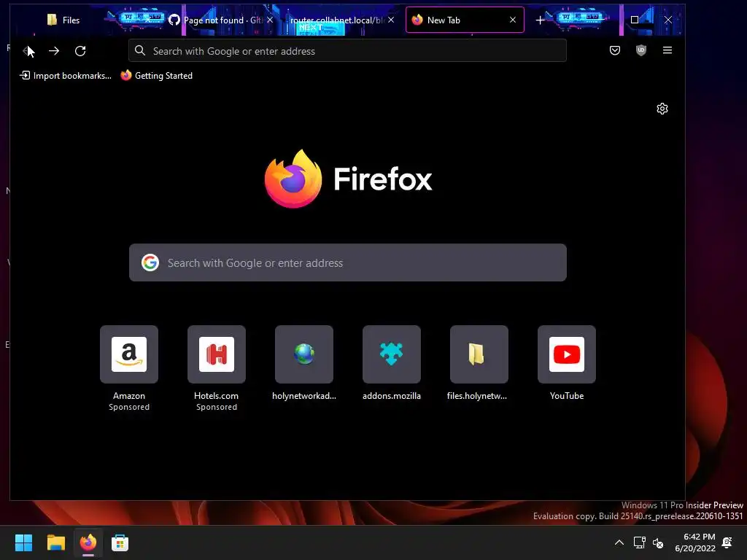Open Microsoft Store from the taskbar
The height and width of the screenshot is (560, 747).
120,542
